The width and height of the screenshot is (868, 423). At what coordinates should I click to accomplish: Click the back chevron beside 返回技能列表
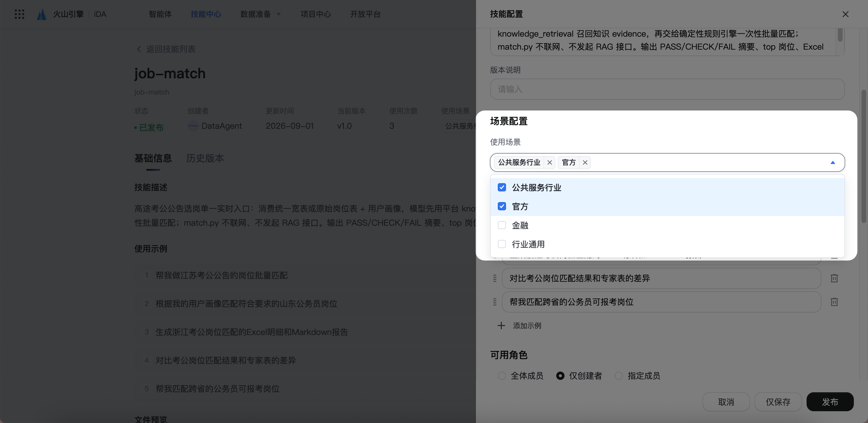(139, 49)
